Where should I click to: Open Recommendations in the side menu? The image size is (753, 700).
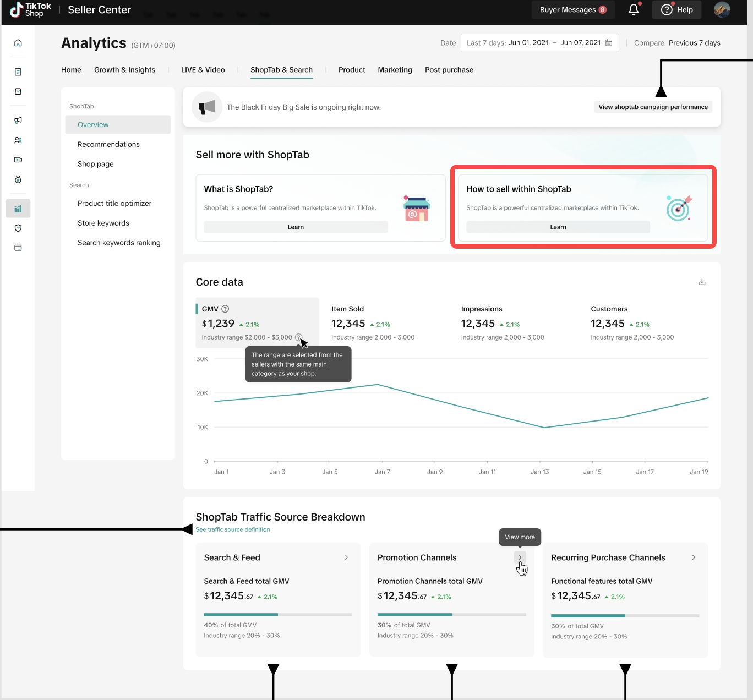(108, 144)
